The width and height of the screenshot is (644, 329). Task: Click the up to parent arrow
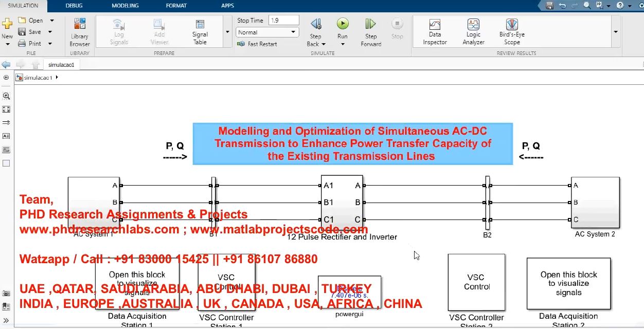tap(35, 65)
